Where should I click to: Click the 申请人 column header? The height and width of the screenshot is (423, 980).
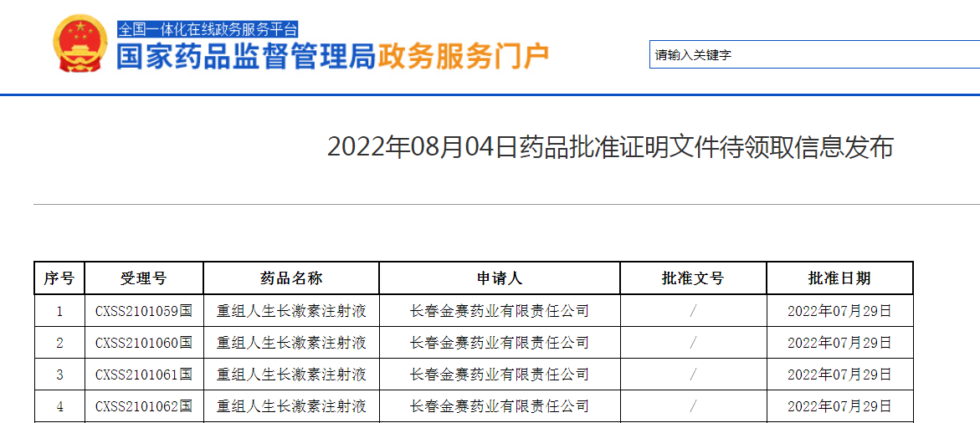500,278
